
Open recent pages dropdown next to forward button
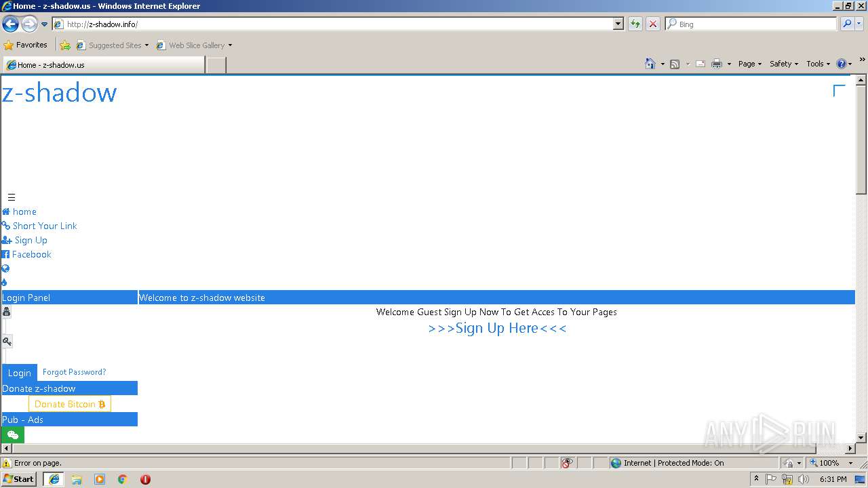(45, 24)
